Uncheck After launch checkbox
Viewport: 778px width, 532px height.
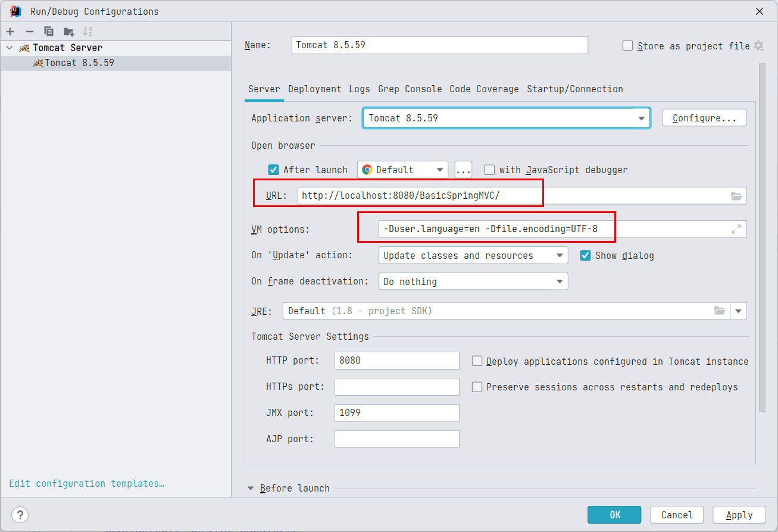pyautogui.click(x=274, y=170)
